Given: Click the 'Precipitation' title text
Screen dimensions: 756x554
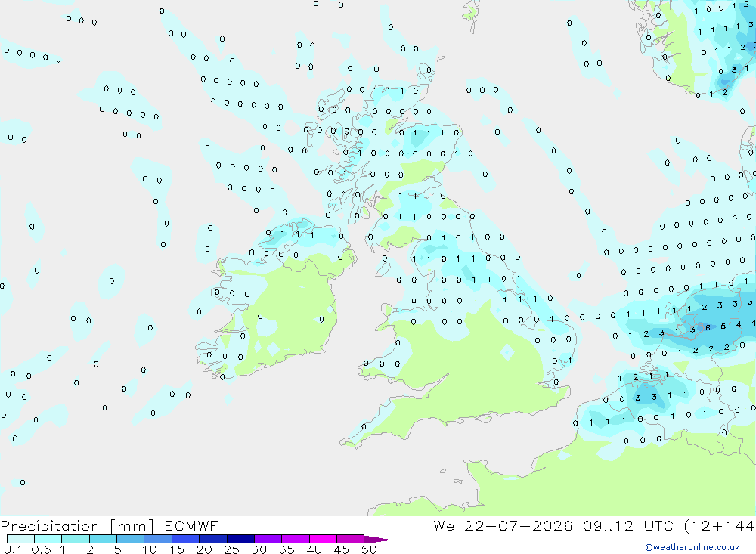Looking at the screenshot, I should click(x=50, y=526).
